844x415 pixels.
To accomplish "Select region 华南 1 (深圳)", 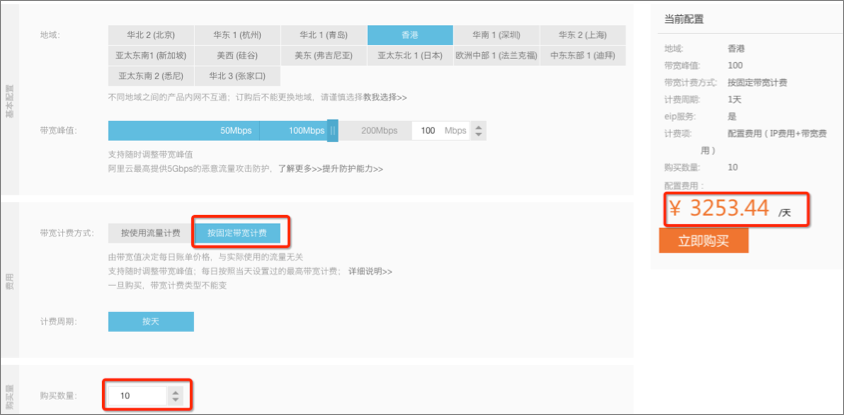I will tap(496, 35).
